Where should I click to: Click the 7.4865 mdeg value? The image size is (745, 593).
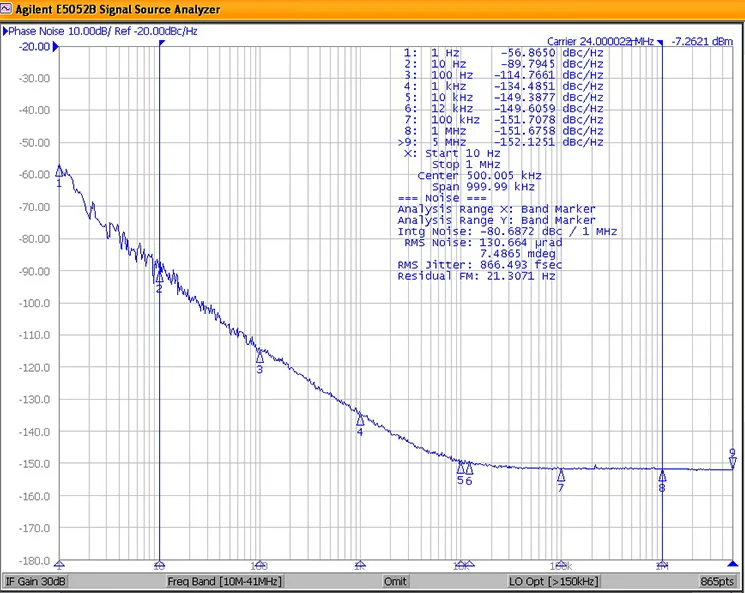click(x=517, y=254)
